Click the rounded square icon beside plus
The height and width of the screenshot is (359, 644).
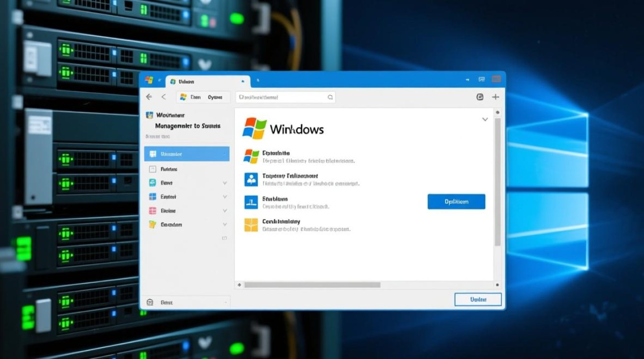click(x=480, y=97)
